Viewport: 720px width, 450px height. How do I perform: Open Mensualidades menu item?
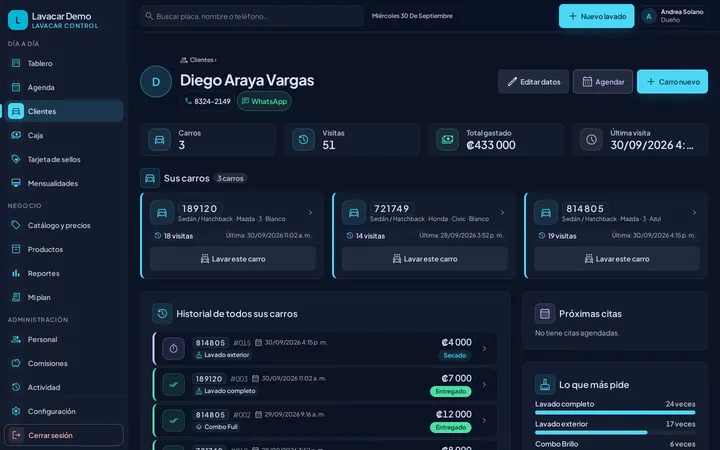(x=64, y=183)
